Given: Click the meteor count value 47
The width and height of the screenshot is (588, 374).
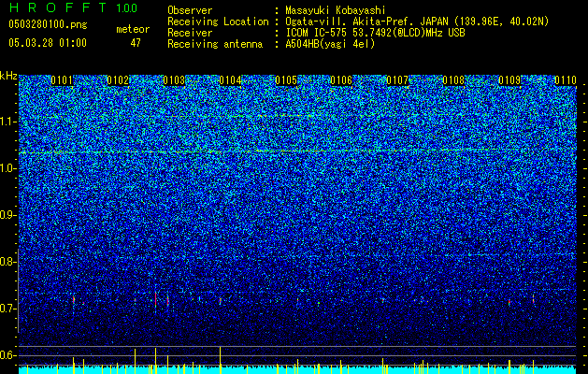Looking at the screenshot, I should (136, 43).
